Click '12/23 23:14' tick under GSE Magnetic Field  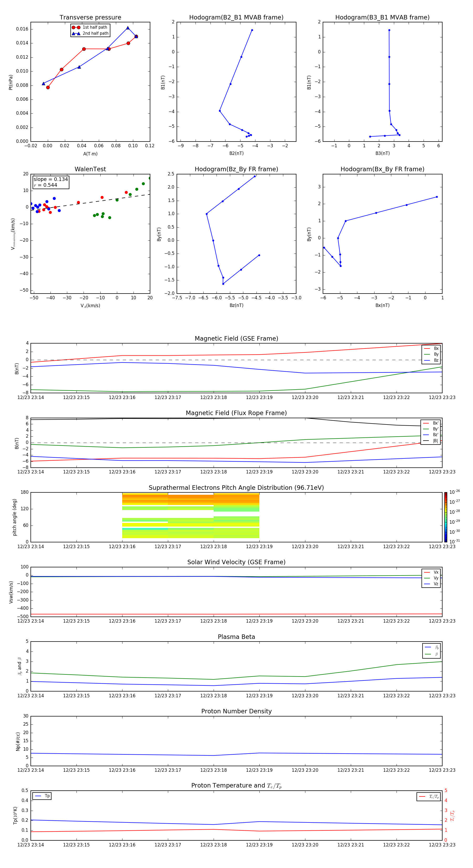31,397
